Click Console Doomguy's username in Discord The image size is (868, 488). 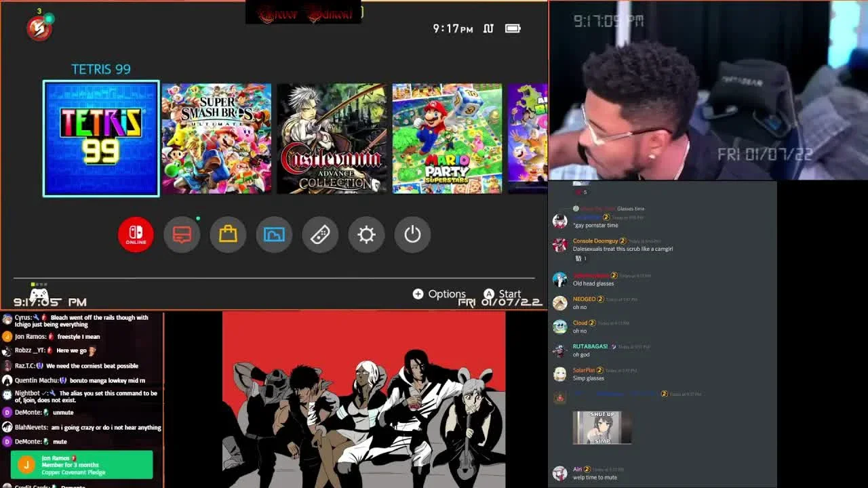click(595, 241)
